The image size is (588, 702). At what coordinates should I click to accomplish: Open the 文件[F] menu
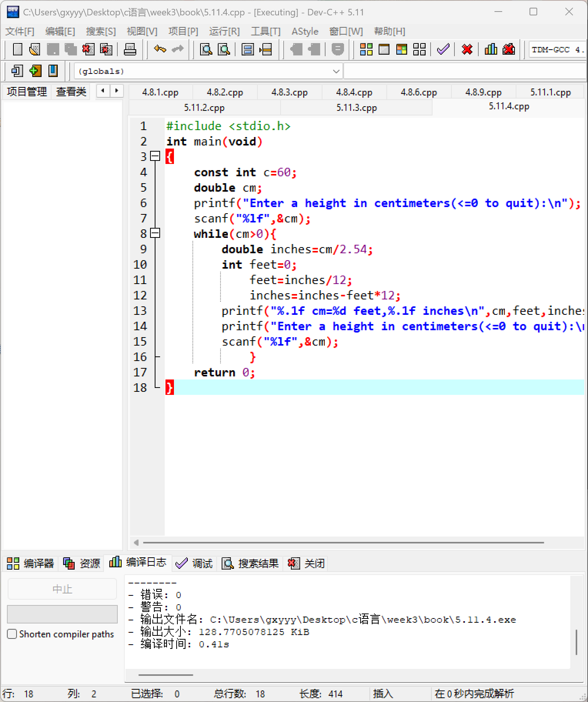[20, 31]
